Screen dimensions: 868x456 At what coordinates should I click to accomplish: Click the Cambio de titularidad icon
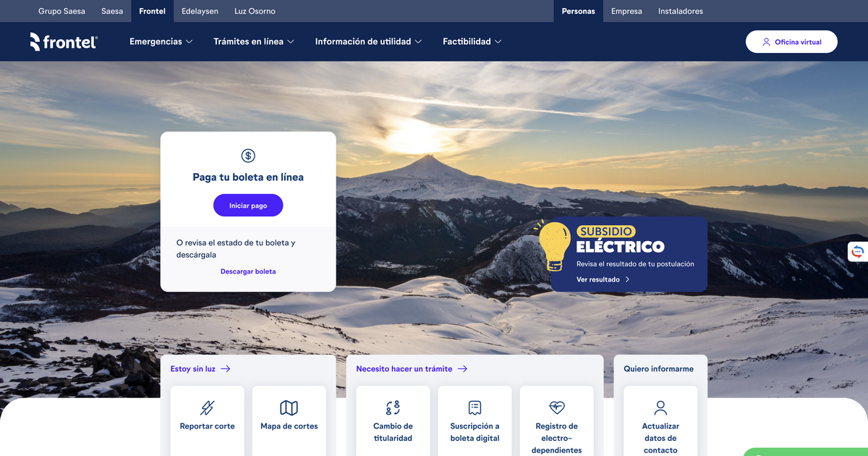pos(393,408)
